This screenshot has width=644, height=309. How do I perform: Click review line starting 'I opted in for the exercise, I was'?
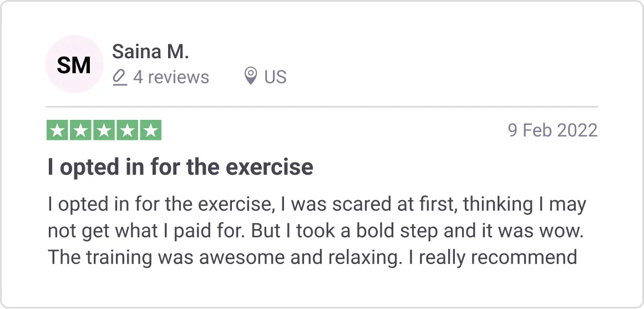click(317, 205)
